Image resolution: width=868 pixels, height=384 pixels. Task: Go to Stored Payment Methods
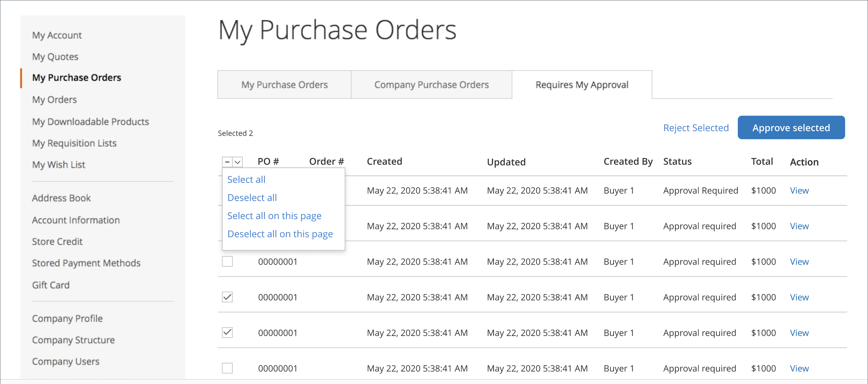coord(86,263)
